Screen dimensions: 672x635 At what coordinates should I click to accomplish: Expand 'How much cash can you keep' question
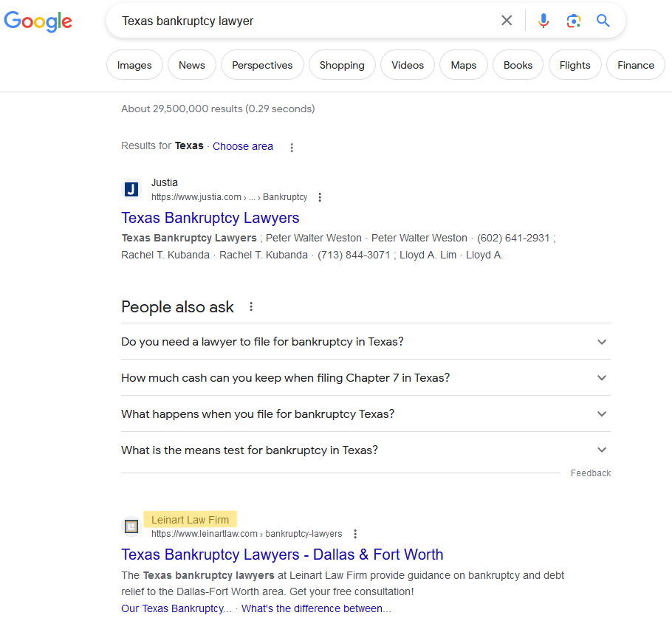(366, 377)
